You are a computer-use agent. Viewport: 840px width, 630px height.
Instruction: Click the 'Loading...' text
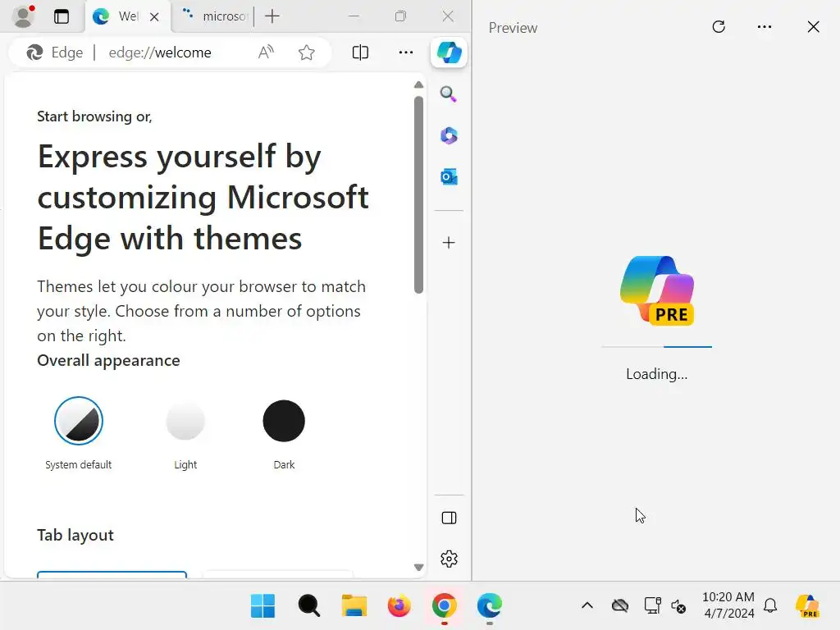657,374
